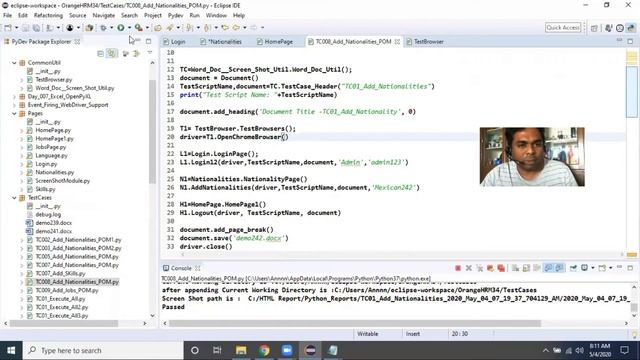Close the TC008_Add_Nationalities_POM tab

coord(397,42)
